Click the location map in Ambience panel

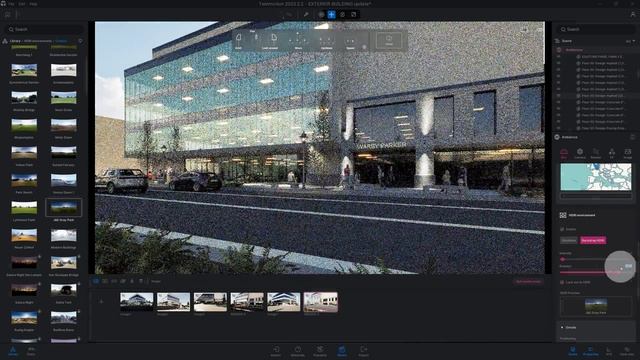point(596,177)
